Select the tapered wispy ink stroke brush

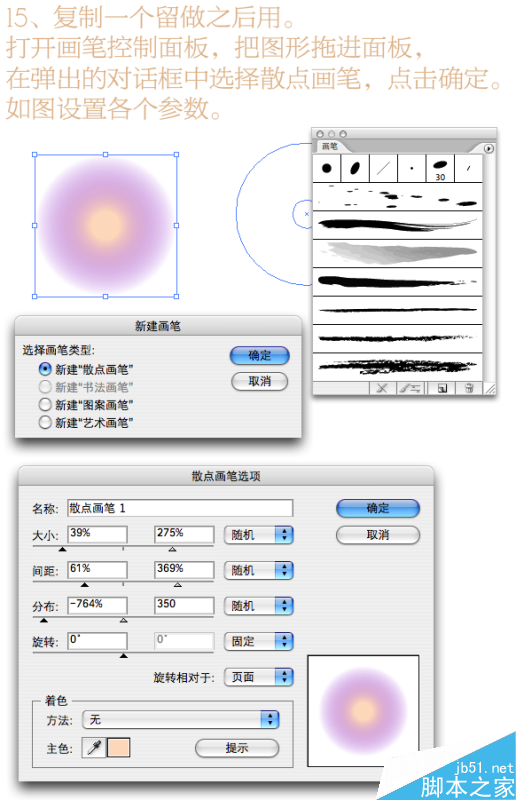point(398,225)
